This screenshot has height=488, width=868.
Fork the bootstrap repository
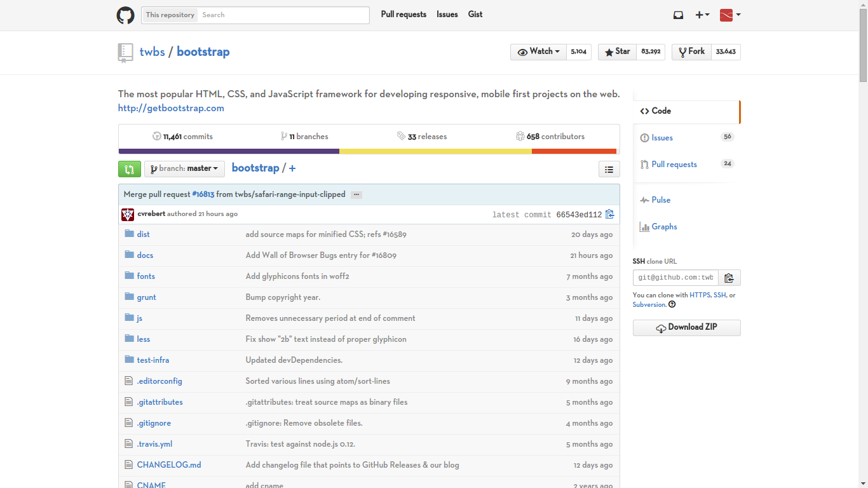pyautogui.click(x=691, y=52)
